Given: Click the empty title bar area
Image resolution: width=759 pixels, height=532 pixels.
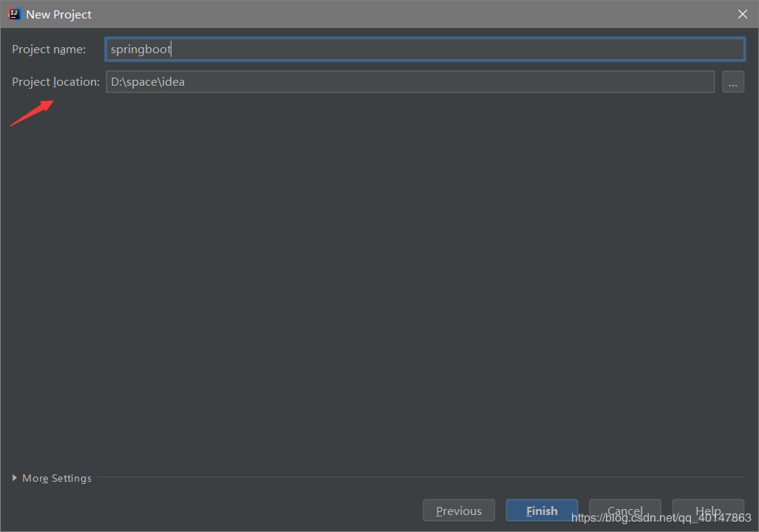Looking at the screenshot, I should [406, 14].
